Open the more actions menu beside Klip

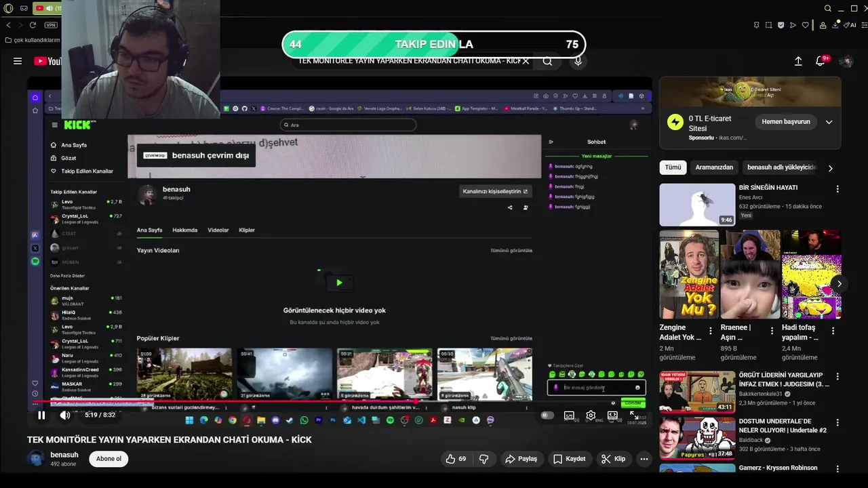pos(644,459)
